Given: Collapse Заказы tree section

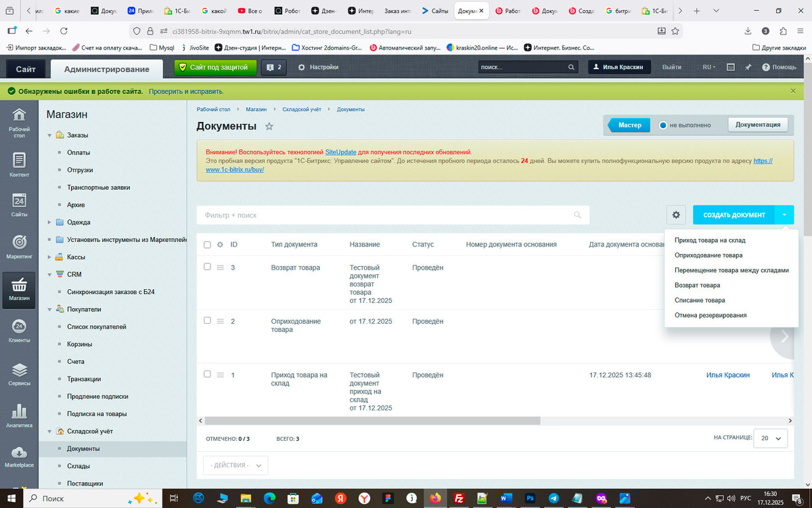Looking at the screenshot, I should [49, 135].
